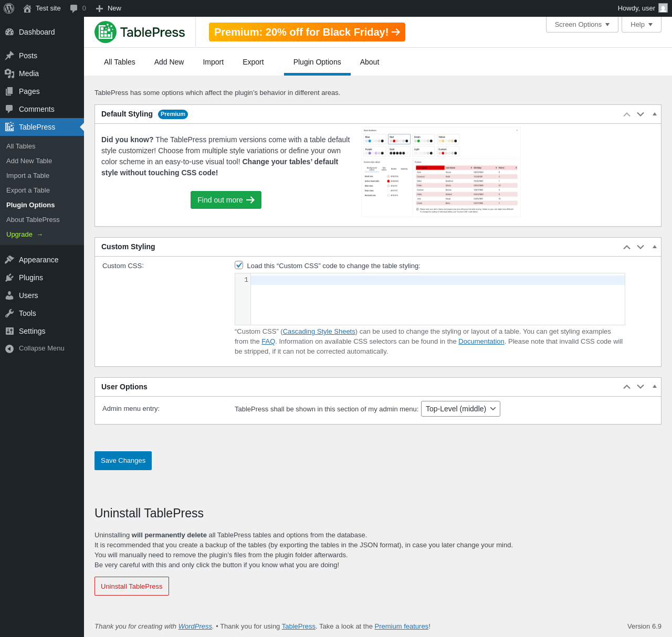Click the Dashboard gauge icon
Image resolution: width=672 pixels, height=637 pixels.
point(9,32)
